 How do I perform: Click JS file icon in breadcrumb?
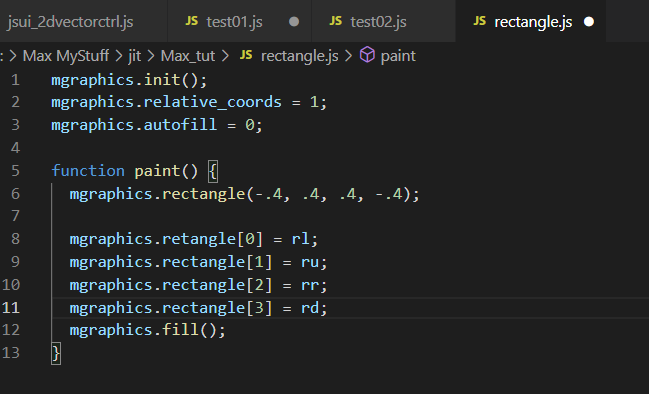pyautogui.click(x=246, y=55)
